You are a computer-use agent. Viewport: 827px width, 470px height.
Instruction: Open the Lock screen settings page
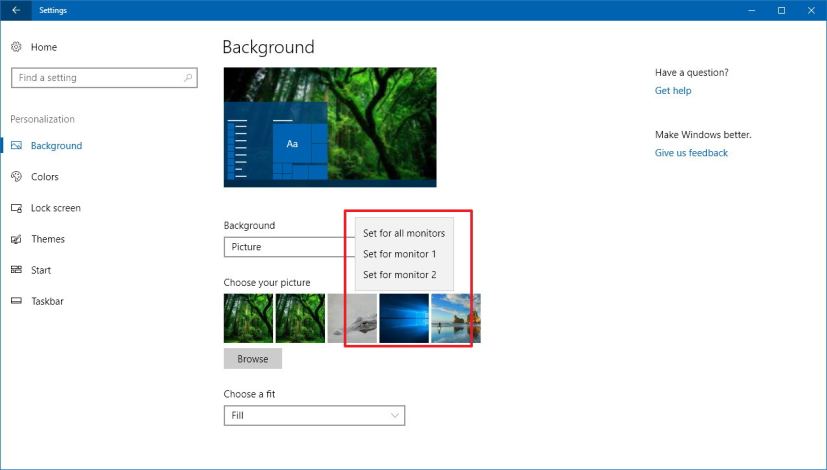(56, 208)
